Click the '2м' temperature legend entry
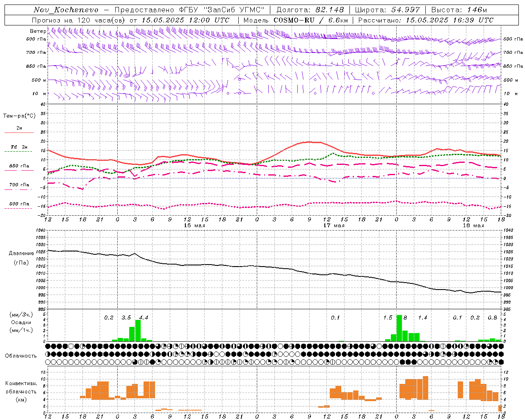This screenshot has width=525, height=420. tap(19, 128)
